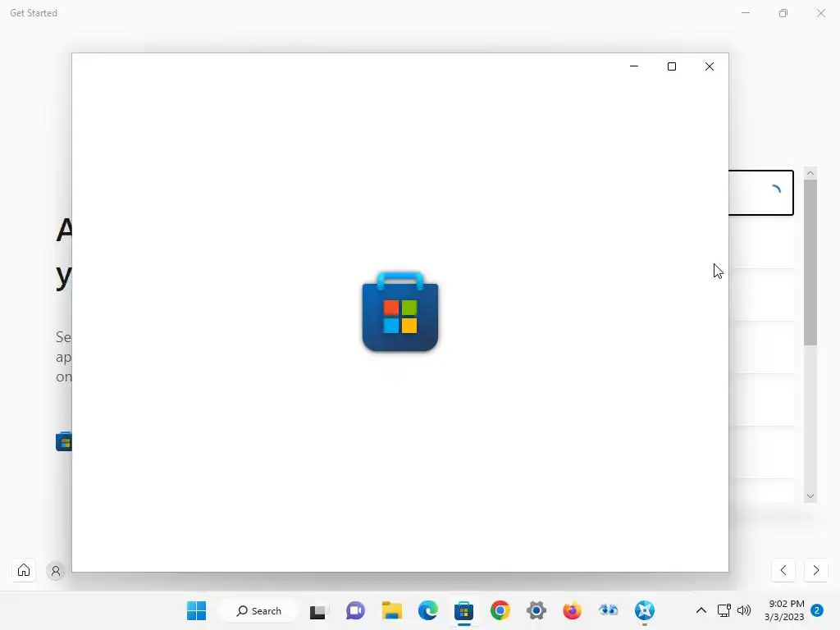Restore down the Get Started window
This screenshot has height=630, width=840.
click(x=783, y=13)
